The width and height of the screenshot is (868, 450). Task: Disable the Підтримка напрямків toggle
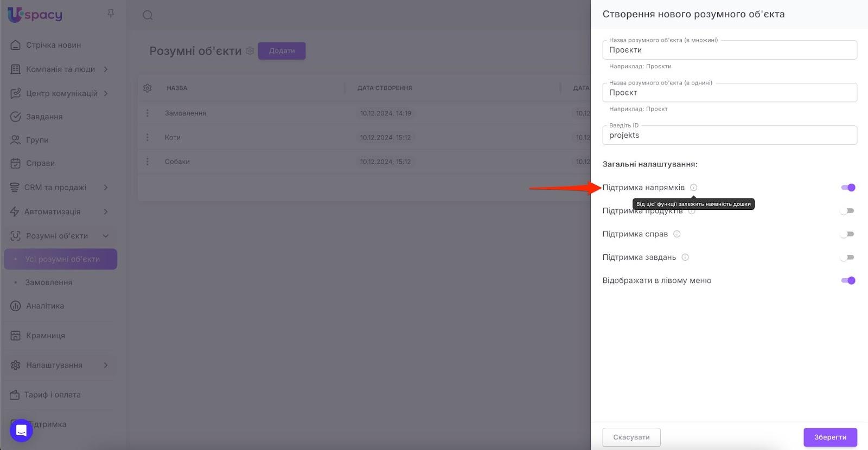coord(848,188)
